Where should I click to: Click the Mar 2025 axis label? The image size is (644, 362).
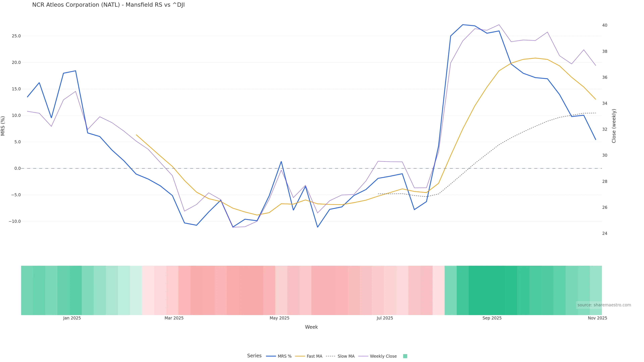tap(174, 318)
